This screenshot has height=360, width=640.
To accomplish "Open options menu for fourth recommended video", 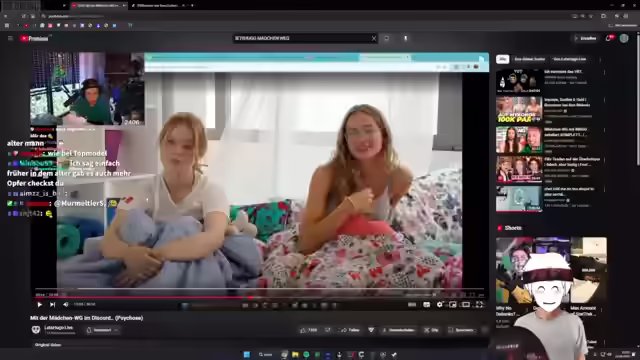I will pos(604,160).
